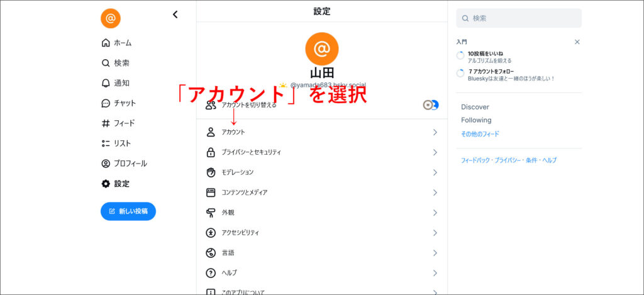644x295 pixels.
Task: Click the ヘルプ question mark icon
Action: (x=211, y=273)
